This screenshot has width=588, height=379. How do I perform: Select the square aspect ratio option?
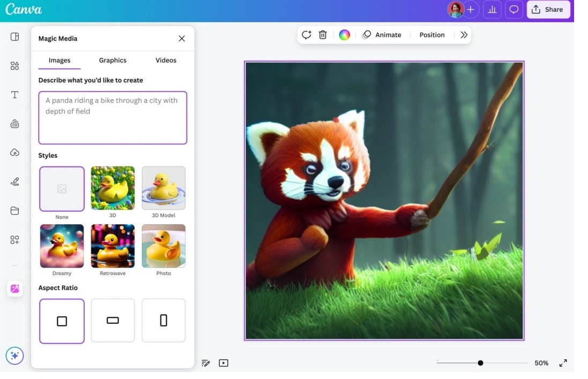[62, 321]
